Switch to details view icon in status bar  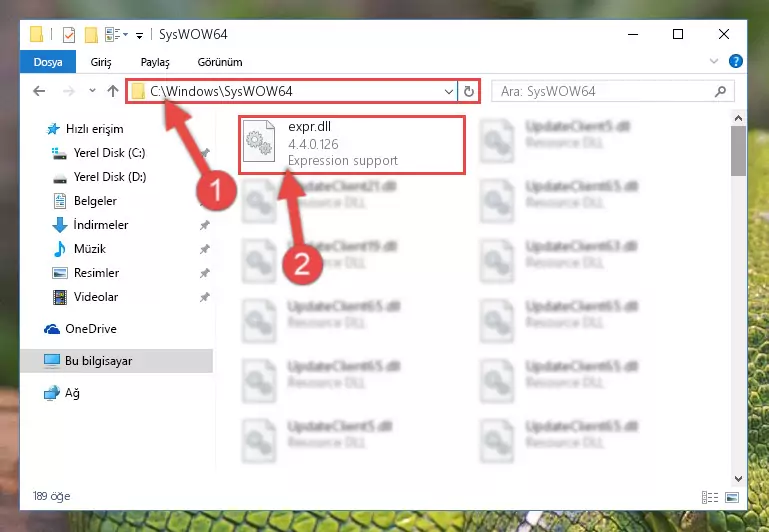pyautogui.click(x=710, y=497)
